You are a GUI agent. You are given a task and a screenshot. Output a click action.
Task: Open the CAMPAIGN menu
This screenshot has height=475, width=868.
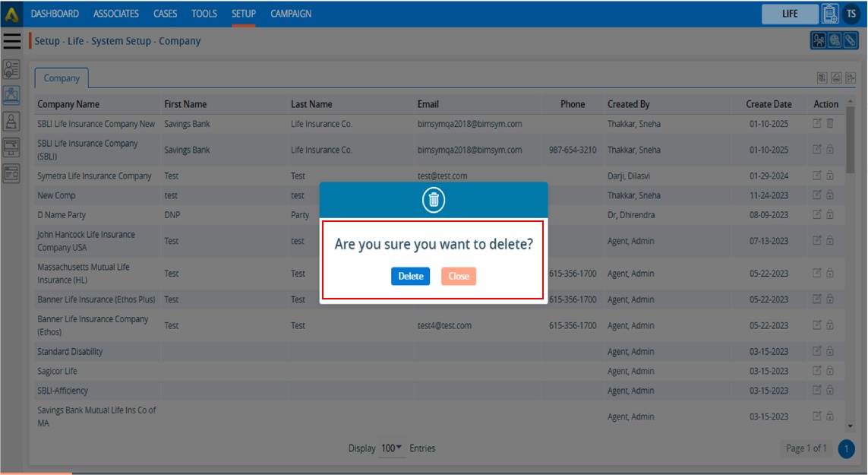[x=291, y=14]
